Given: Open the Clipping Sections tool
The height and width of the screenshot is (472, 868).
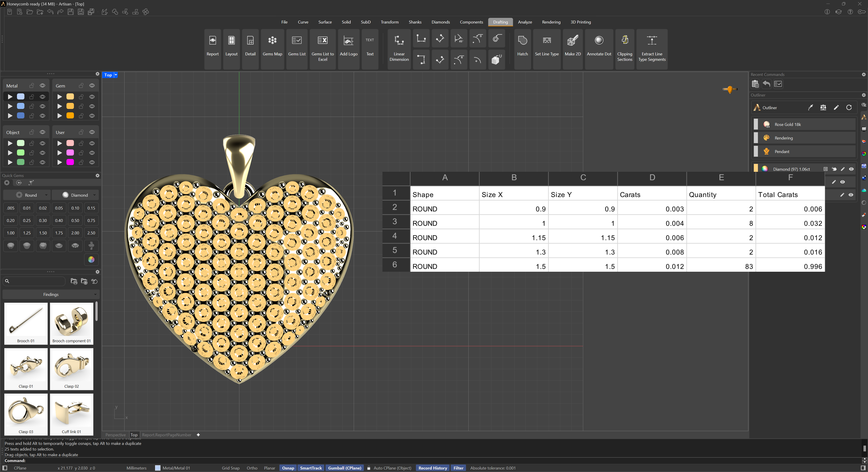Looking at the screenshot, I should [625, 49].
